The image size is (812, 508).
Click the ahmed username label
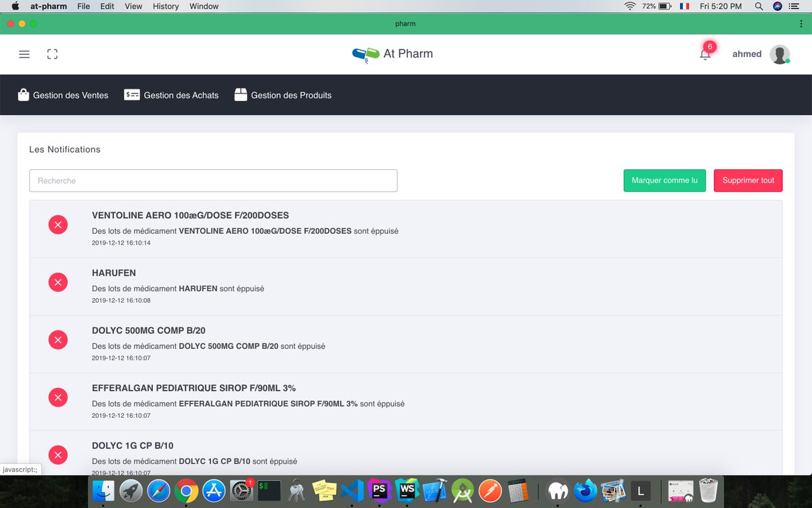(x=747, y=54)
